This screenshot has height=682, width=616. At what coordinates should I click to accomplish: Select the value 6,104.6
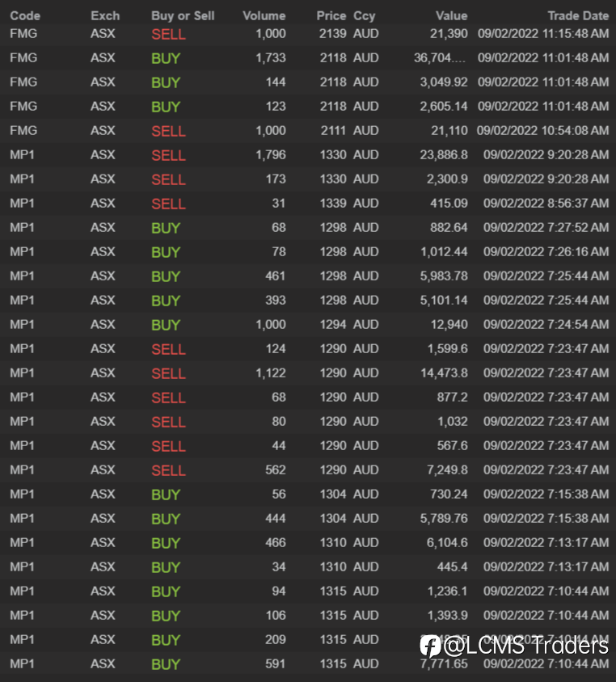click(x=447, y=543)
